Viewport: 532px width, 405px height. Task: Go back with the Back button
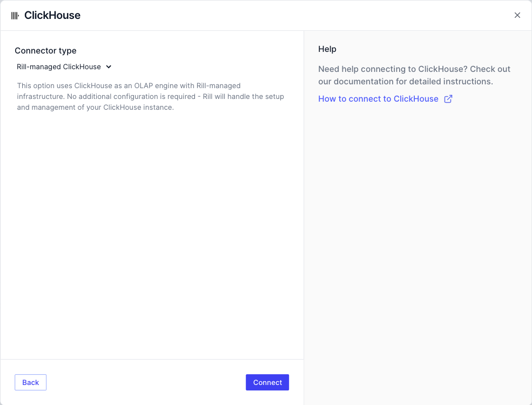pos(31,382)
